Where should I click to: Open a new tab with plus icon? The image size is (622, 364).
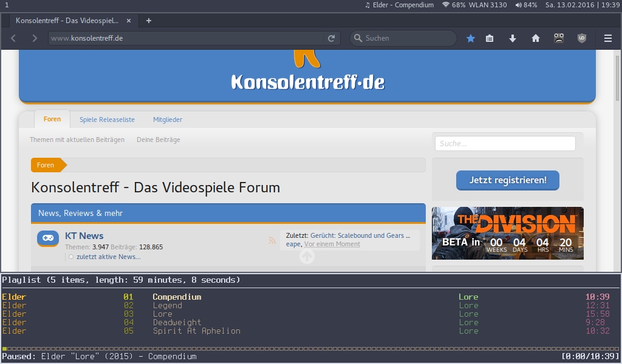(x=149, y=21)
